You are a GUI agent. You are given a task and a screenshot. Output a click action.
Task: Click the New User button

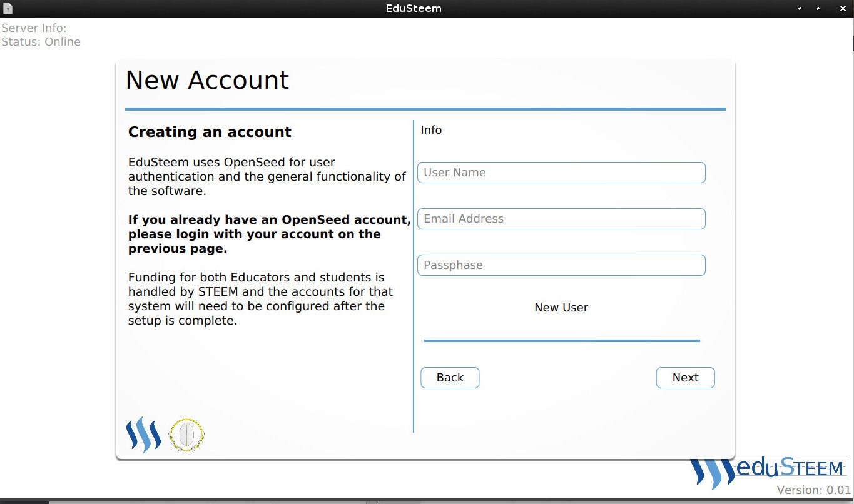click(x=561, y=308)
